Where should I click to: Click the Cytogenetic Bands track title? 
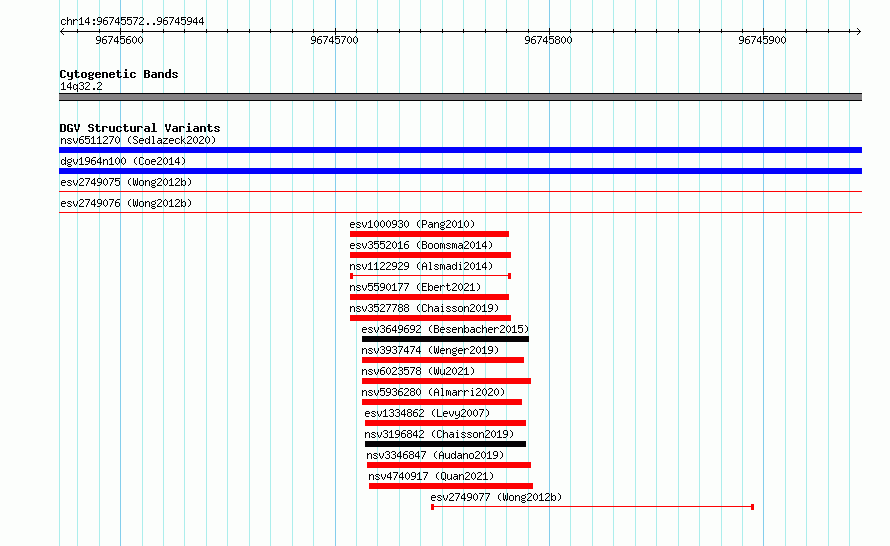pos(119,74)
